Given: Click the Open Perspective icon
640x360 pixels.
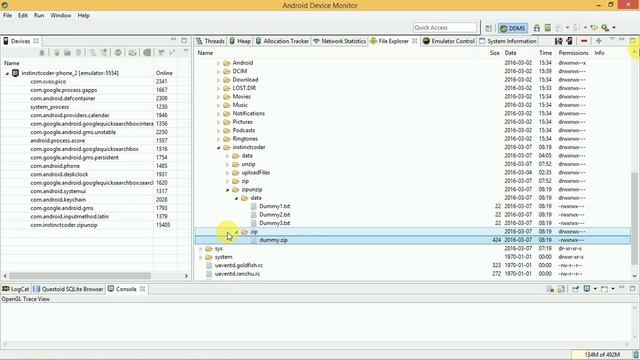Looking at the screenshot, I should point(489,28).
